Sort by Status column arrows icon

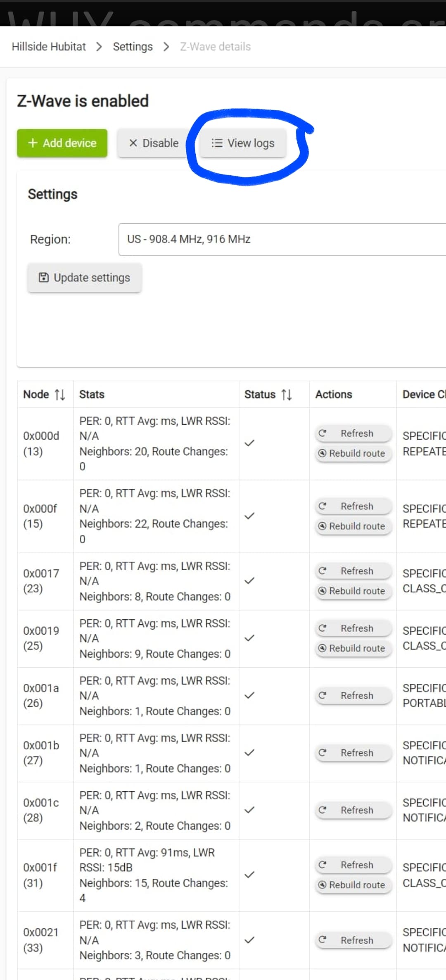(287, 395)
